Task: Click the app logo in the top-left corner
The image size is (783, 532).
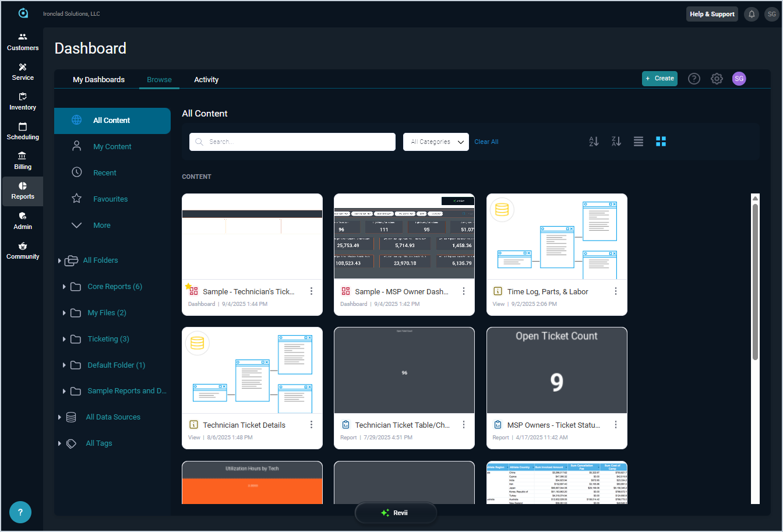Action: tap(23, 13)
